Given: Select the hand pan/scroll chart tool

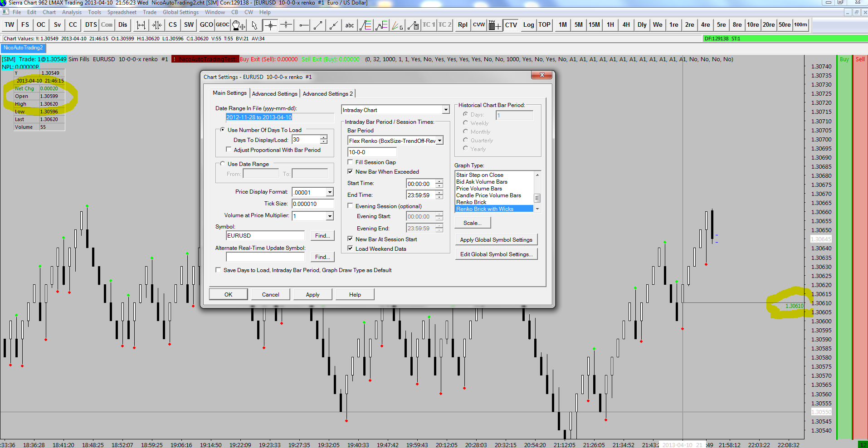Looking at the screenshot, I should click(238, 25).
